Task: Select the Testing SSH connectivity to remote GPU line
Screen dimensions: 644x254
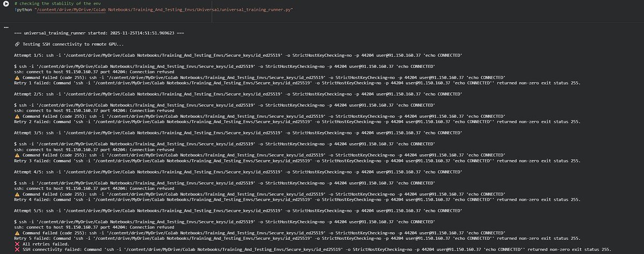Action: coord(74,43)
